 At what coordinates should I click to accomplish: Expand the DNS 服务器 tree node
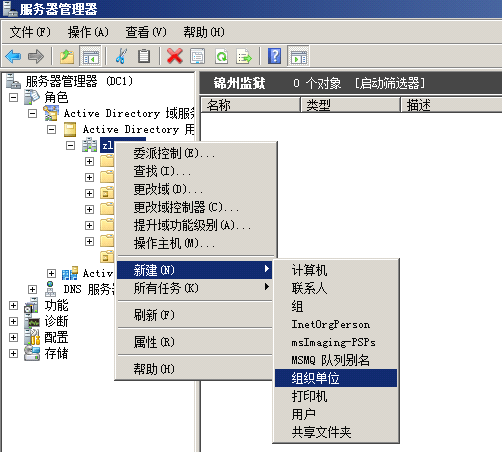tap(32, 289)
